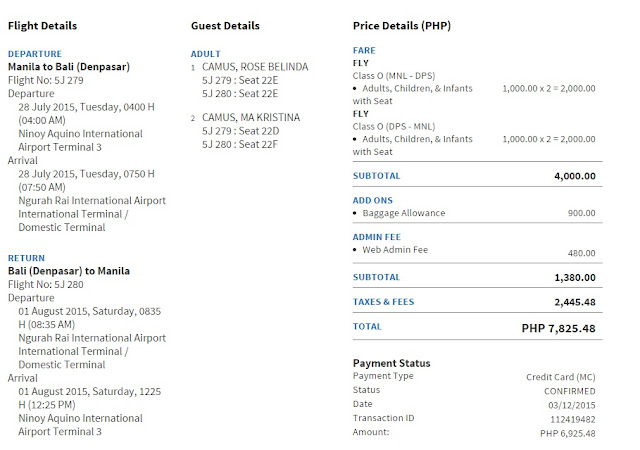The width and height of the screenshot is (640, 450).
Task: Click Manila to Bali (Denpasar) route title
Action: pos(69,67)
